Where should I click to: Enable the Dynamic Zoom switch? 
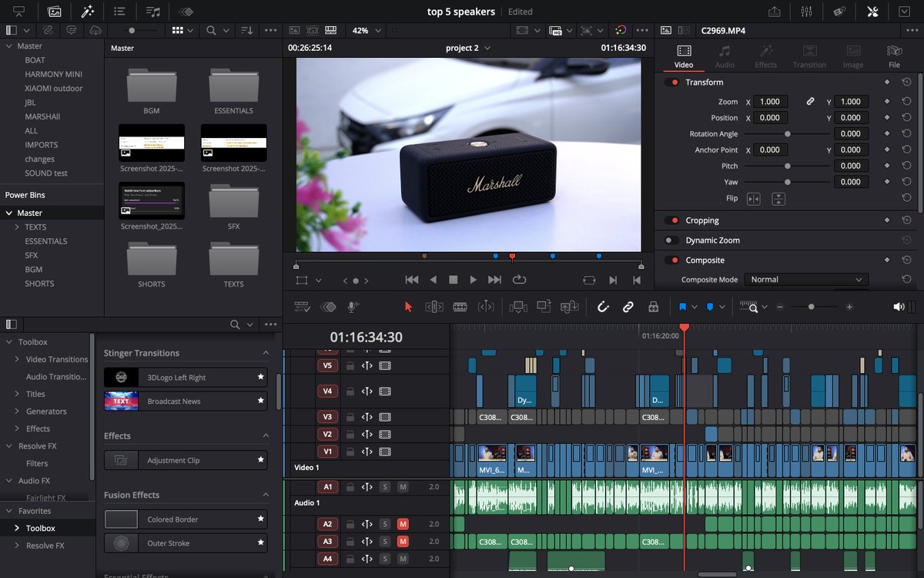pos(672,240)
